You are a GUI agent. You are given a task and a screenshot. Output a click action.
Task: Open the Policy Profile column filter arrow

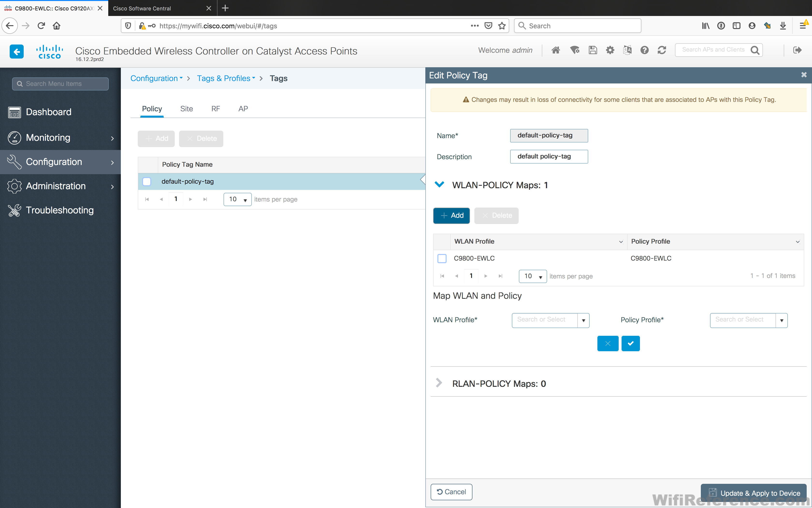click(x=797, y=242)
